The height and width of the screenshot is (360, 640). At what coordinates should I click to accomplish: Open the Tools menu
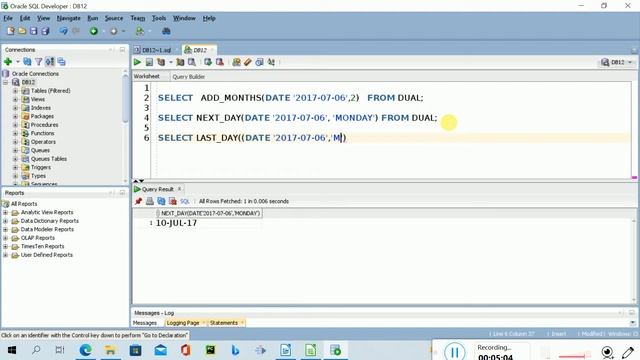pos(159,18)
